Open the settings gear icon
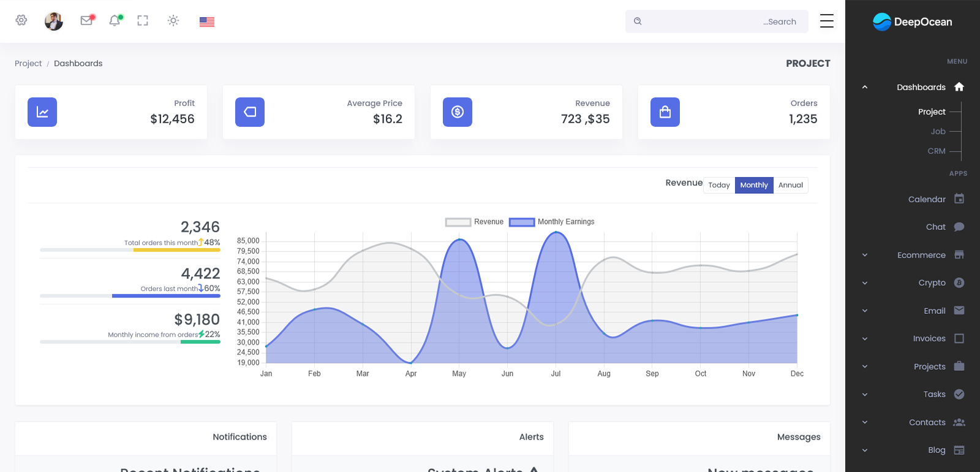 click(x=21, y=20)
